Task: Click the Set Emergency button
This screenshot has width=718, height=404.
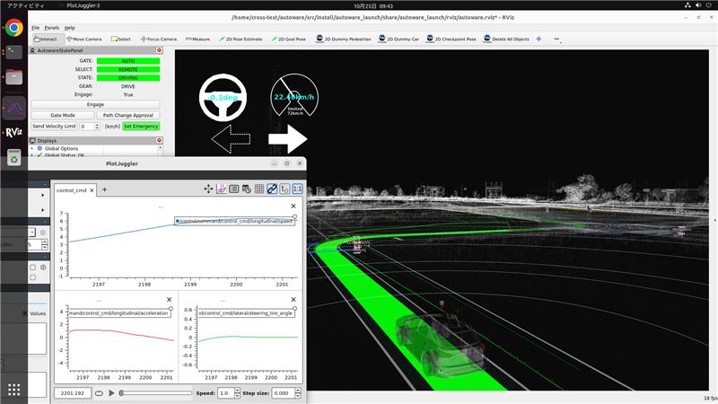Action: point(141,126)
